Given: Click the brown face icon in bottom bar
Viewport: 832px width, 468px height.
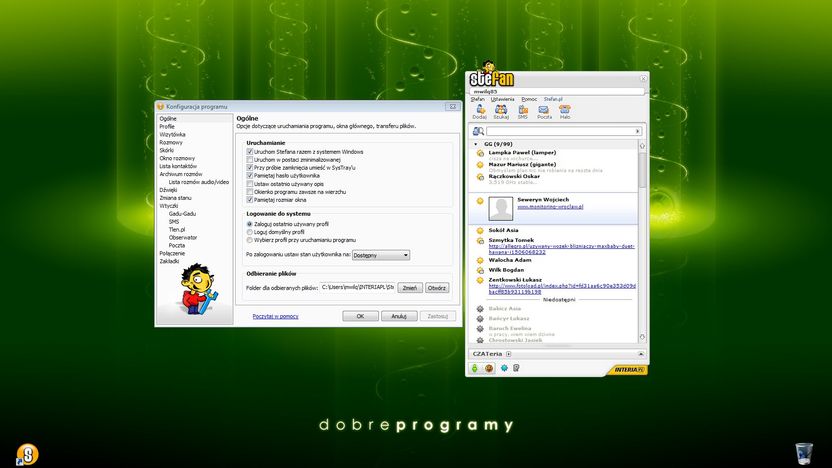Looking at the screenshot, I should [x=489, y=368].
